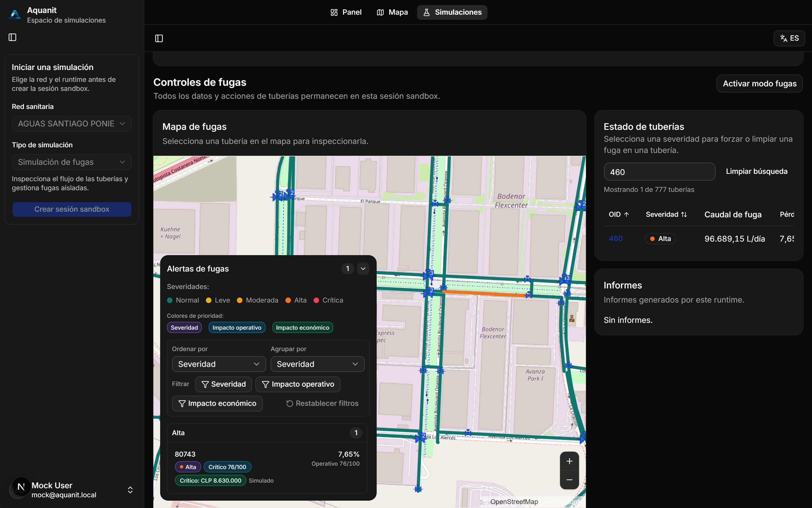Click the Panel grid icon
Screen dimensions: 812x508
tap(334, 12)
